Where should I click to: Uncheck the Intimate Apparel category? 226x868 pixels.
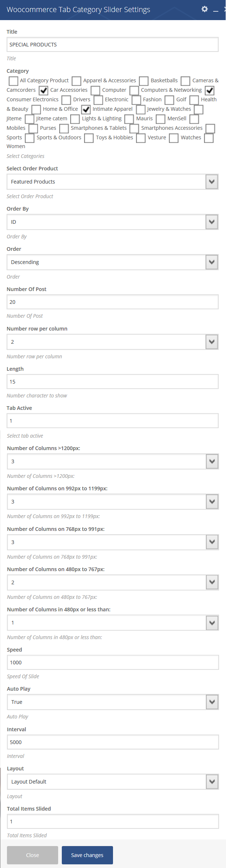[86, 109]
